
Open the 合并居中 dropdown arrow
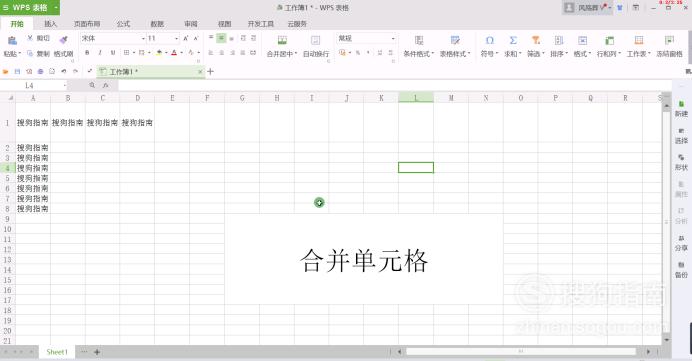point(296,54)
